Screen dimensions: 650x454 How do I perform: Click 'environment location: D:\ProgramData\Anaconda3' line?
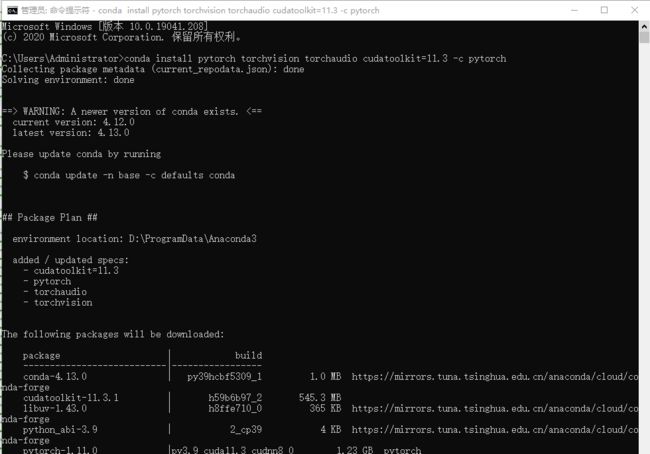(x=134, y=239)
